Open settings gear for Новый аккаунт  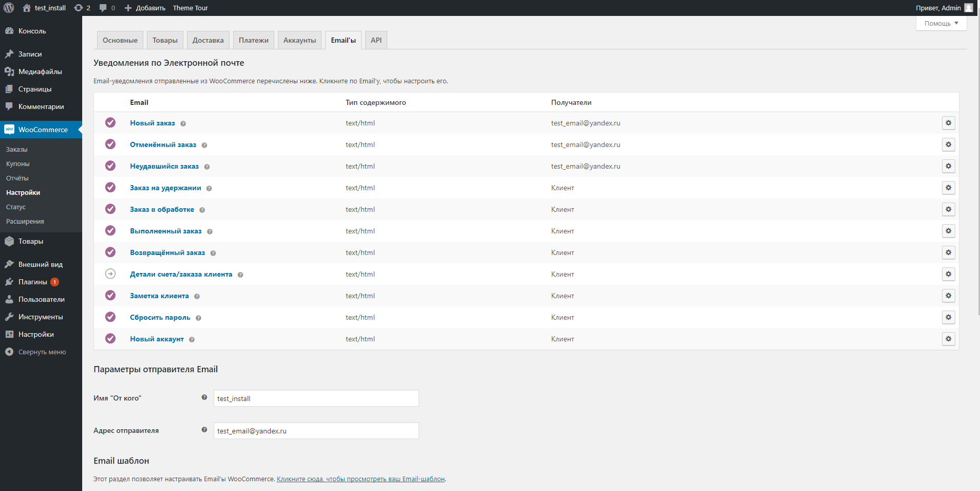tap(948, 339)
